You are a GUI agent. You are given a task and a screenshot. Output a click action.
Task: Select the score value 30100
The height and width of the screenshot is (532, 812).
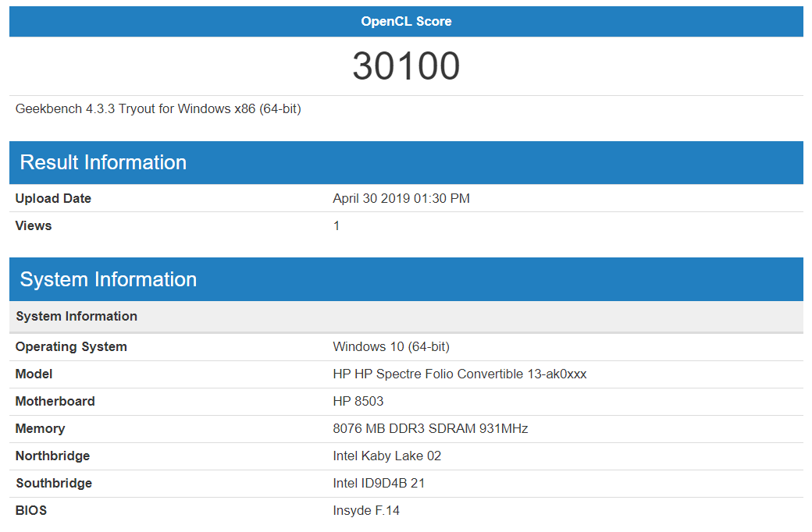point(406,66)
